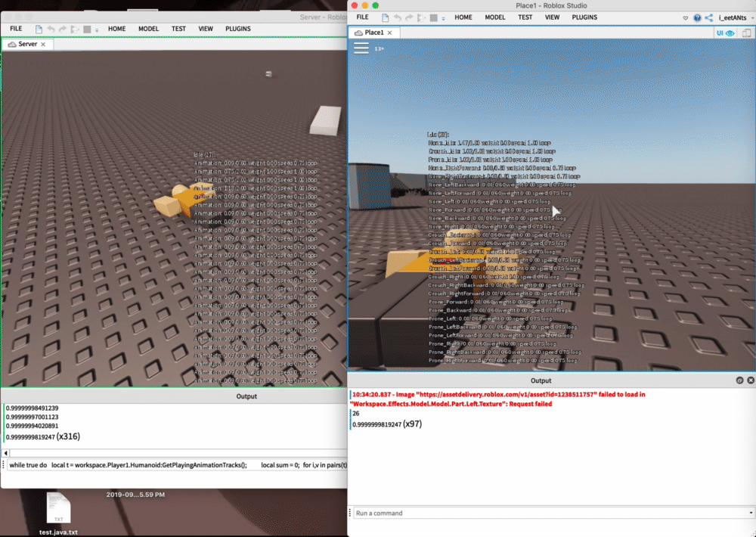Click the red asset failed to load error line
The image size is (756, 537).
click(x=498, y=399)
